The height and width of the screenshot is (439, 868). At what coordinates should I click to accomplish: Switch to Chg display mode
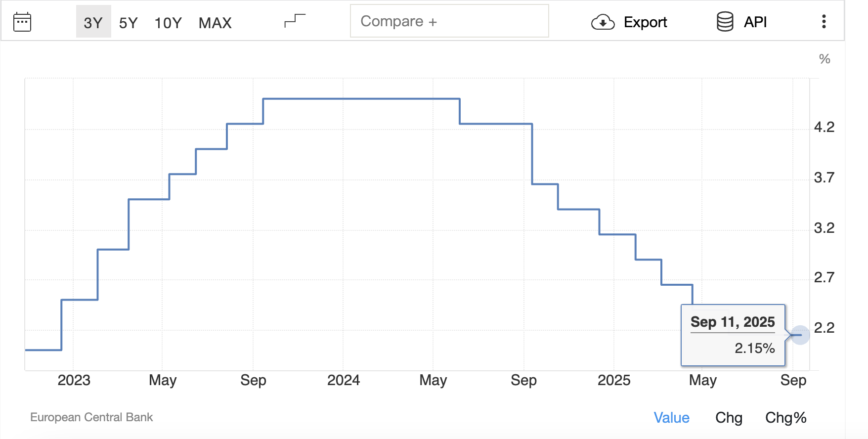tap(729, 418)
